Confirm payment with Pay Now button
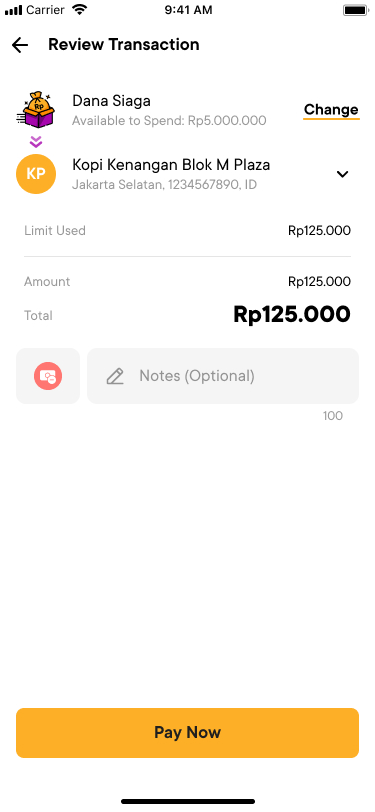The height and width of the screenshot is (812, 375). [188, 733]
